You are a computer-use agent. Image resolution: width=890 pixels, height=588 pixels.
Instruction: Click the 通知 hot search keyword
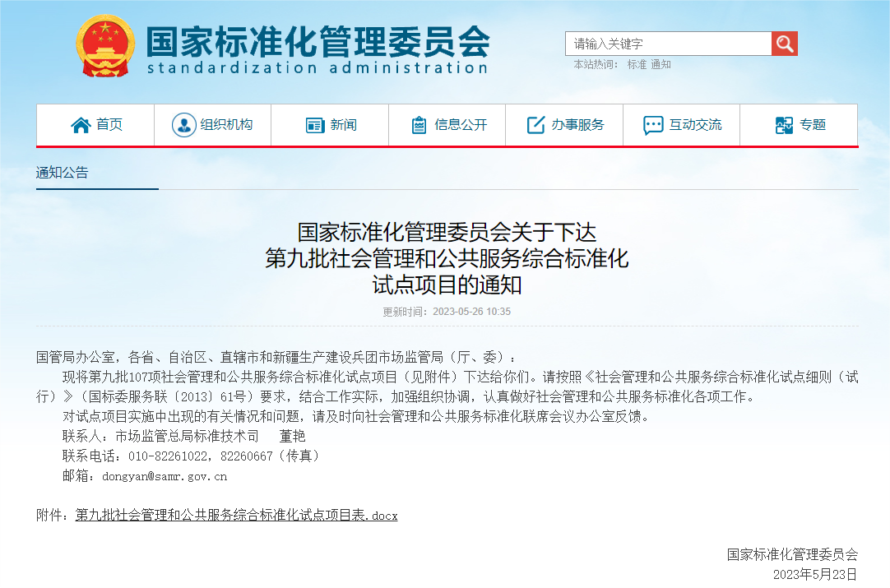coord(661,64)
